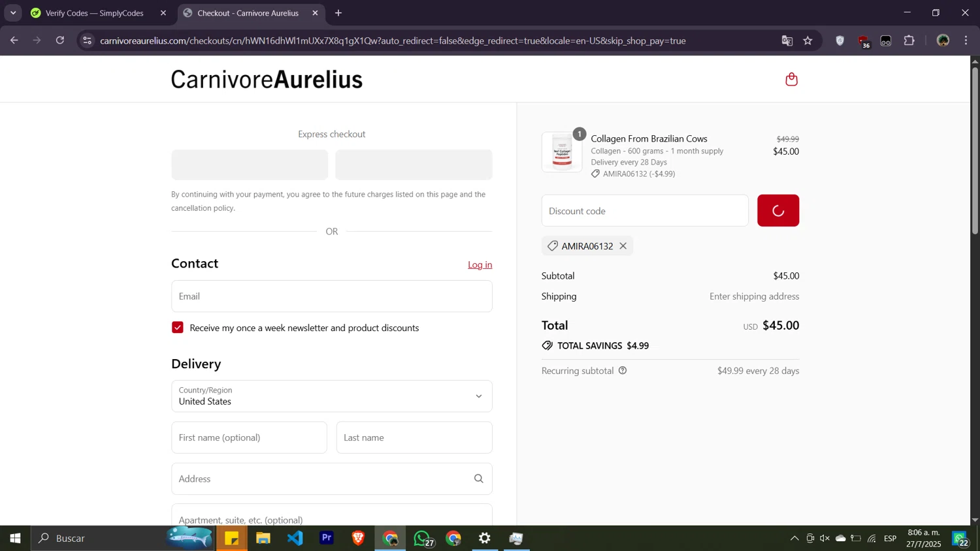Open Adobe Premiere Pro from taskbar
This screenshot has width=980, height=551.
pyautogui.click(x=327, y=539)
